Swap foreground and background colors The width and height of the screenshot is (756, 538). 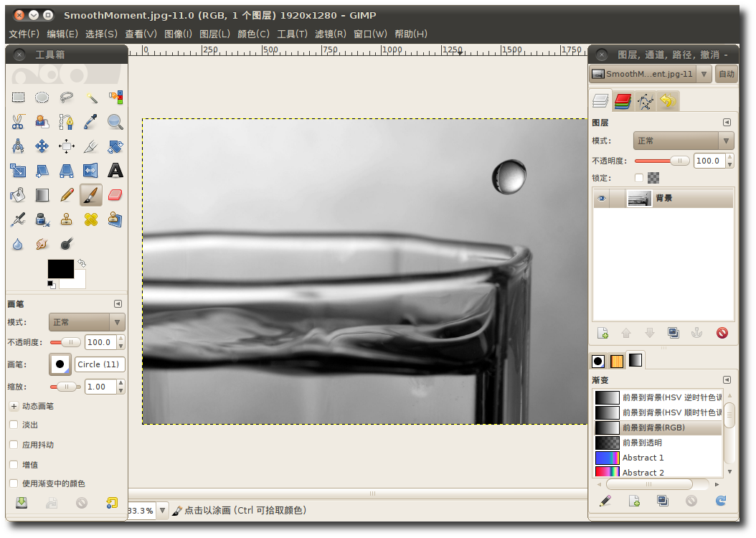(82, 263)
